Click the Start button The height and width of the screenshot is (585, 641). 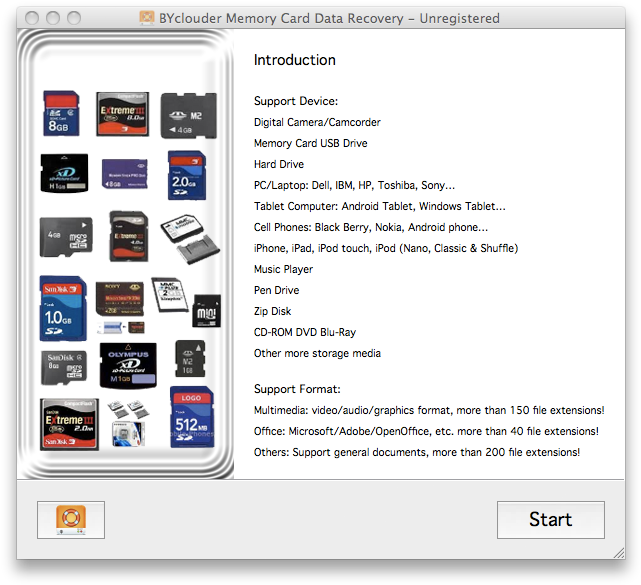point(550,520)
